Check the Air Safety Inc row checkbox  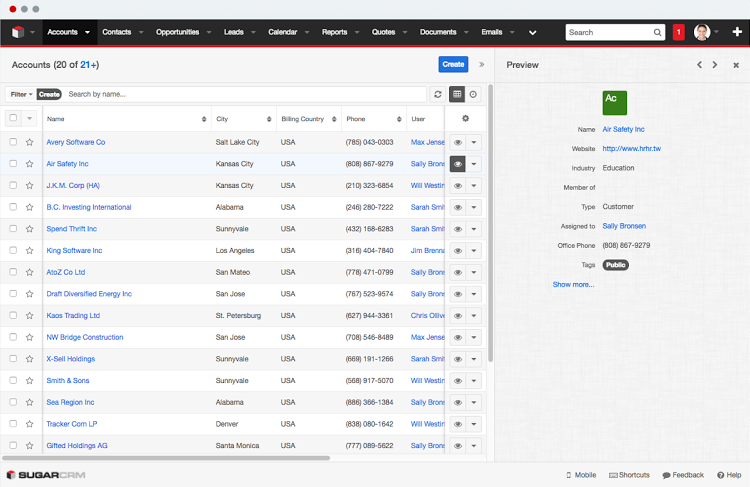point(13,164)
